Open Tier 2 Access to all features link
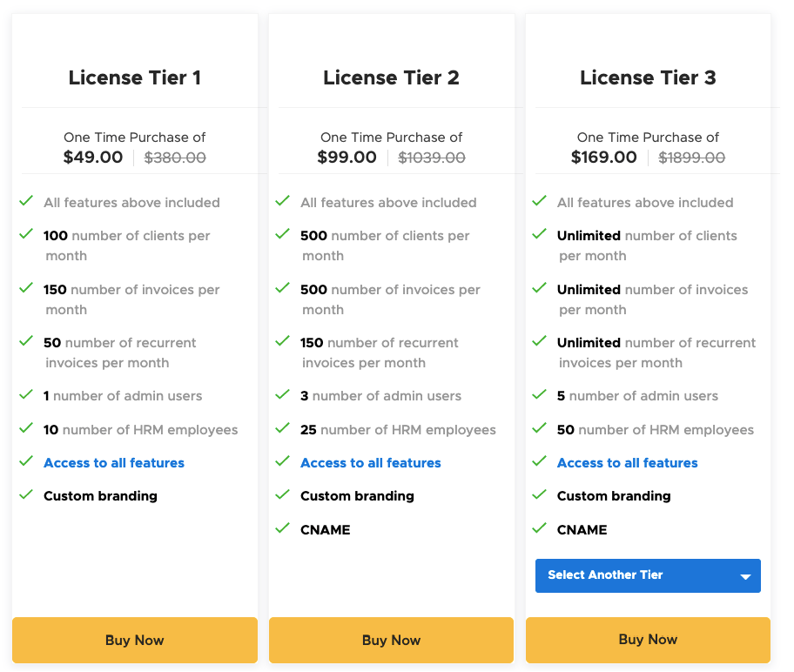 (371, 463)
